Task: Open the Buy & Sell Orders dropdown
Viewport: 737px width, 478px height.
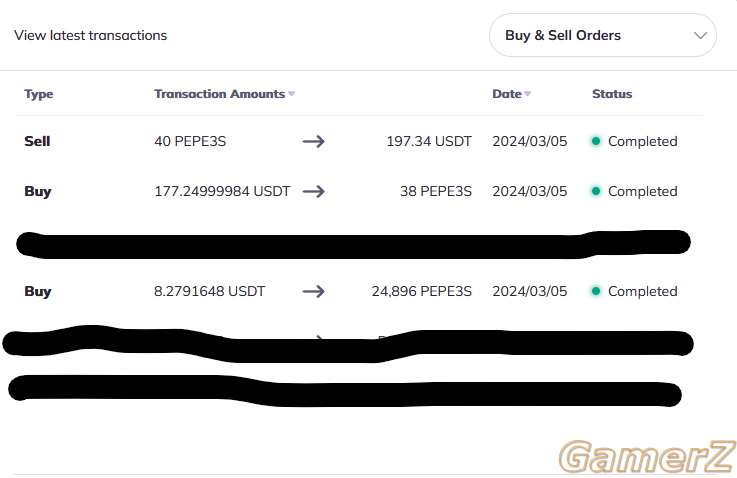Action: click(x=603, y=35)
